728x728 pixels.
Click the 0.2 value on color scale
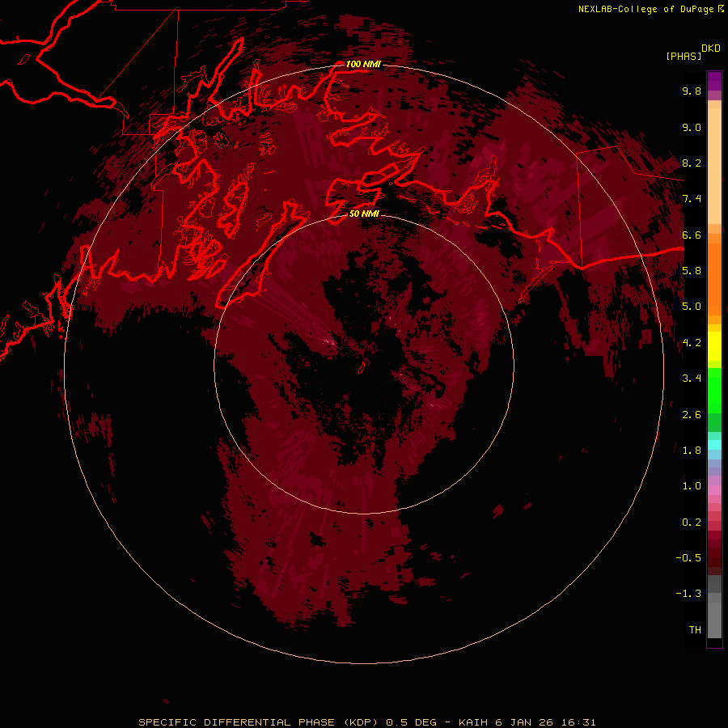click(692, 523)
